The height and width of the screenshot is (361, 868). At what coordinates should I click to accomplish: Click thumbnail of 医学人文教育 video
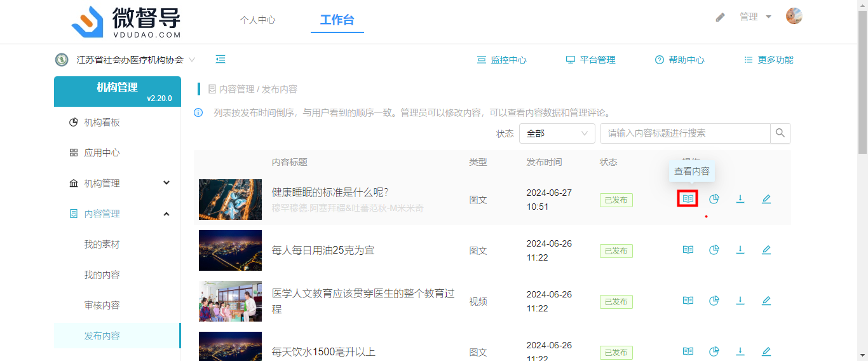point(230,301)
